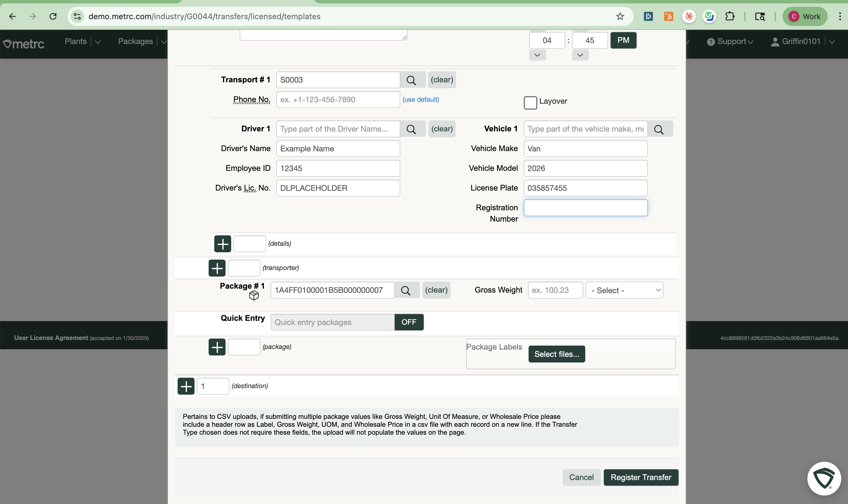This screenshot has height=504, width=848.
Task: Click the package box icon under Package #1
Action: coord(253,296)
